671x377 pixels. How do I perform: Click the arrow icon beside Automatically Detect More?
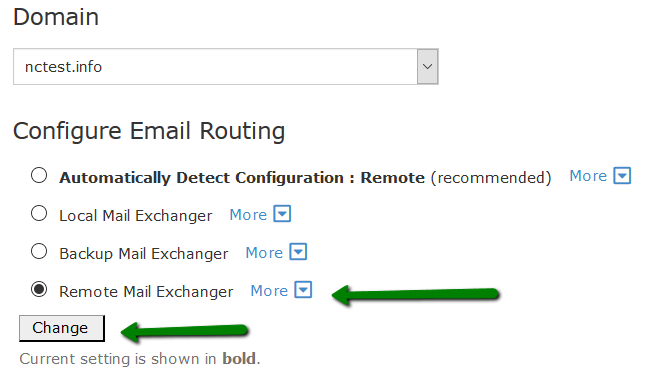(622, 176)
